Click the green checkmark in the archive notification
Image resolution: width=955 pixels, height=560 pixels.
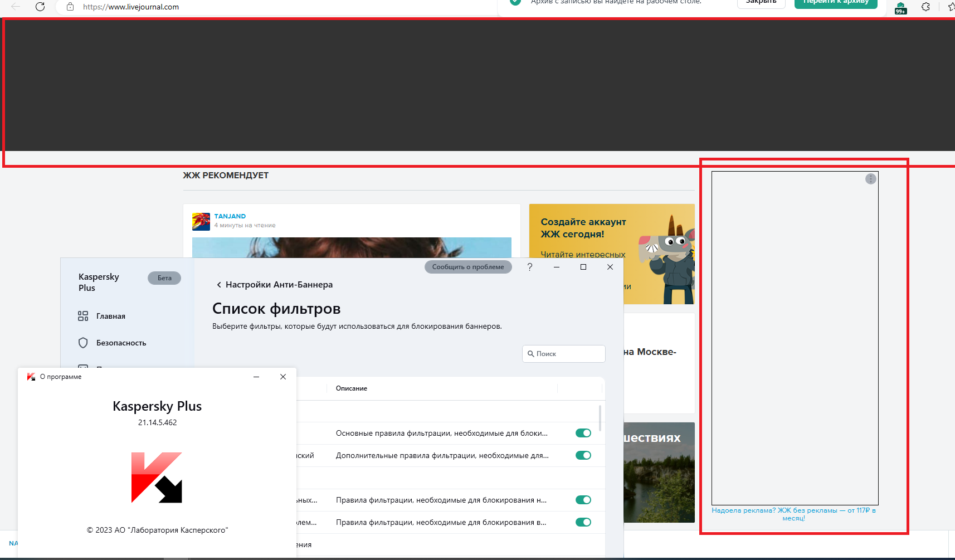tap(515, 2)
